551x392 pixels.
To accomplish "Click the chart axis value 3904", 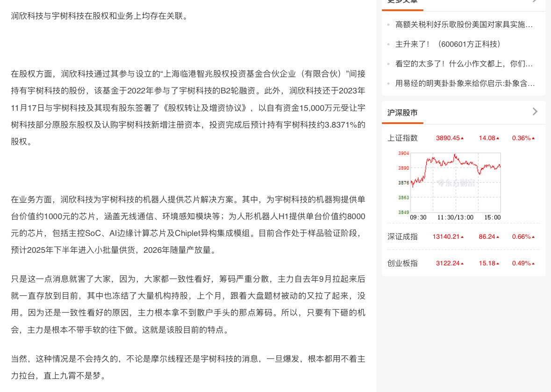I will coord(403,153).
